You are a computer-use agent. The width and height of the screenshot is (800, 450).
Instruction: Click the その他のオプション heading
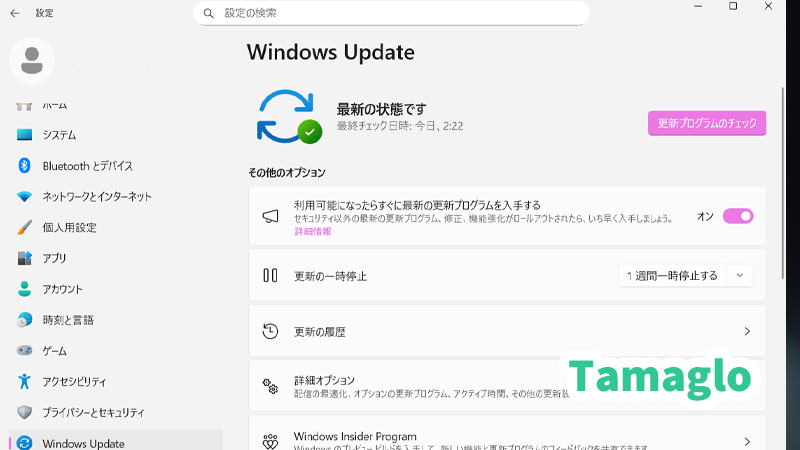click(287, 173)
